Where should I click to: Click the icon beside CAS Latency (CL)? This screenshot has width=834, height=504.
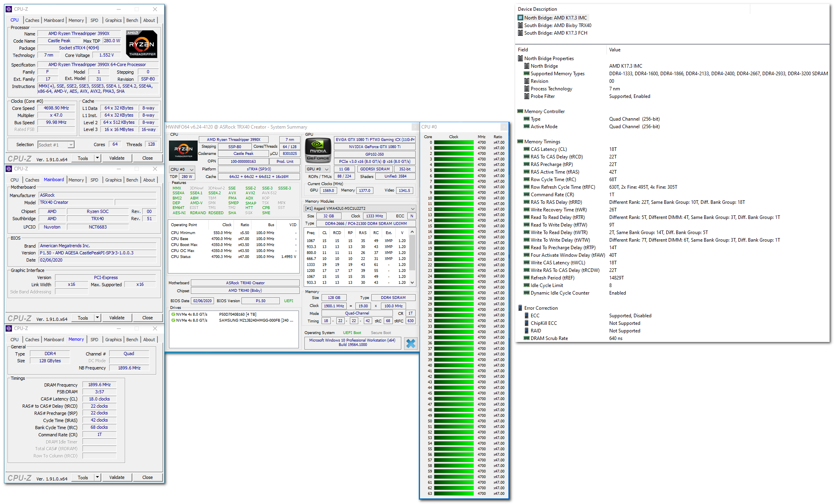click(x=527, y=149)
